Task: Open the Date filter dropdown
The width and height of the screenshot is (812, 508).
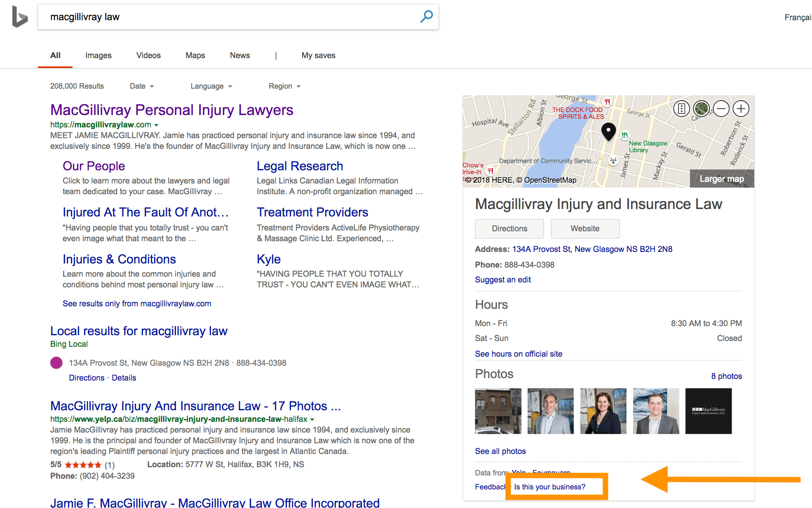Action: pyautogui.click(x=142, y=86)
